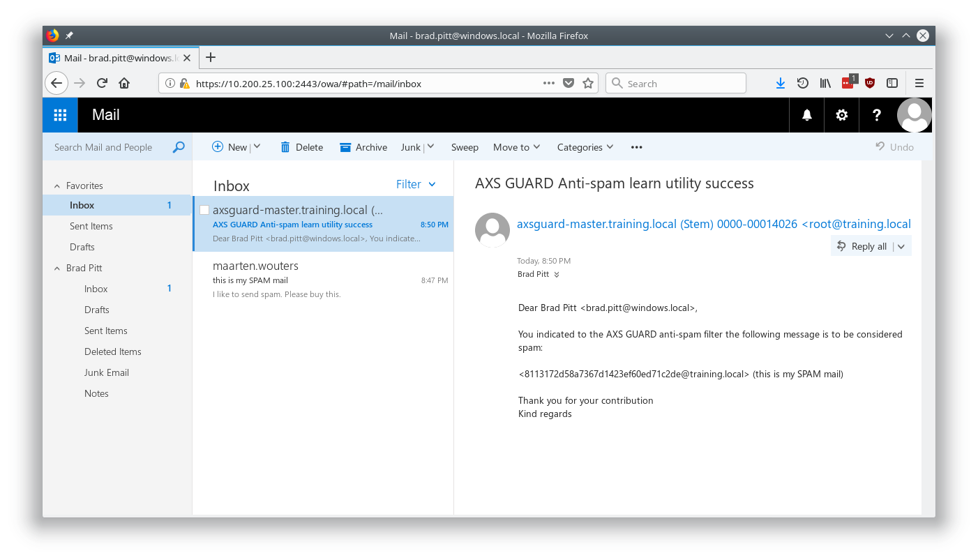Open Inbox under Favorites
Viewport: 978px width, 560px height.
(x=117, y=205)
